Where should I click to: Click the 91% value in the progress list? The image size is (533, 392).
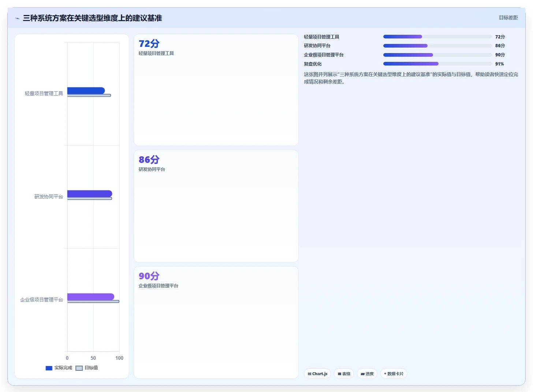pyautogui.click(x=499, y=64)
